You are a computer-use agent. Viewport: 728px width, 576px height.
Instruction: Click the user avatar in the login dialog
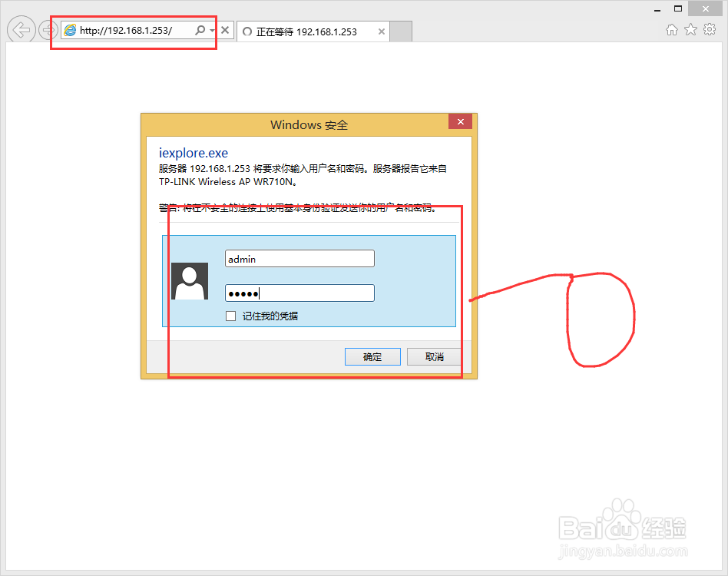(190, 280)
